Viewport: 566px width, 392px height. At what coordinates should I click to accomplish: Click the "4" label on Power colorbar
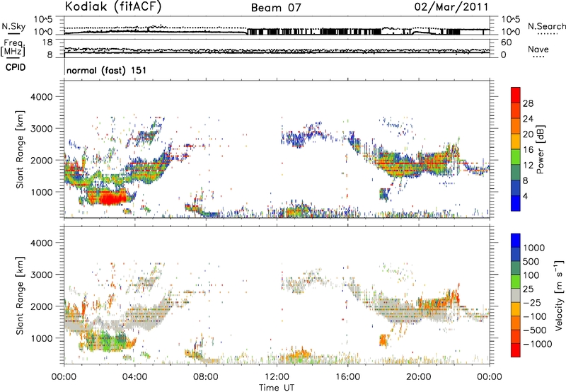[x=525, y=196]
